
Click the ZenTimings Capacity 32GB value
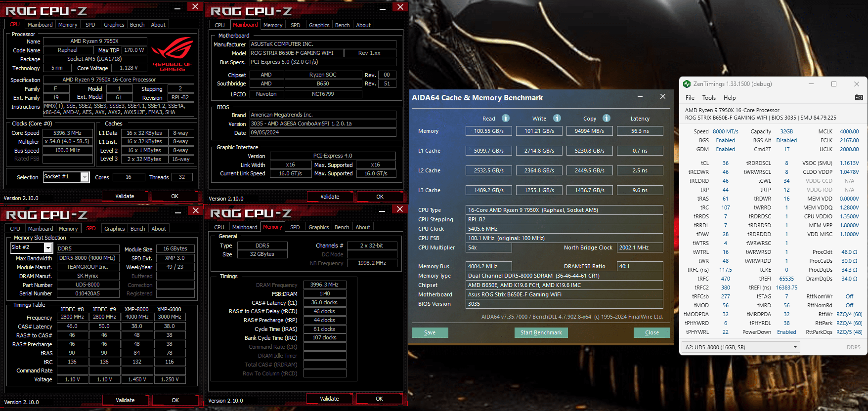(x=786, y=131)
